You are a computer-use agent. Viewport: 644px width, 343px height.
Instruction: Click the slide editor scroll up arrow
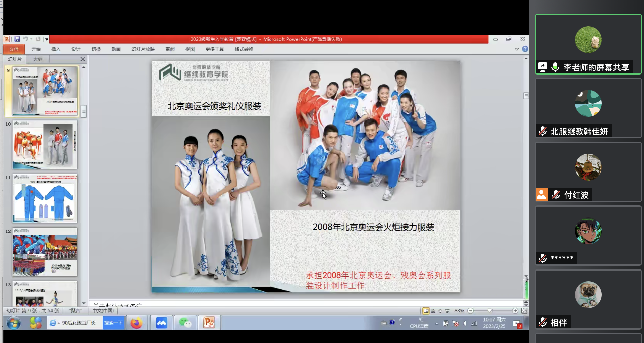(526, 58)
